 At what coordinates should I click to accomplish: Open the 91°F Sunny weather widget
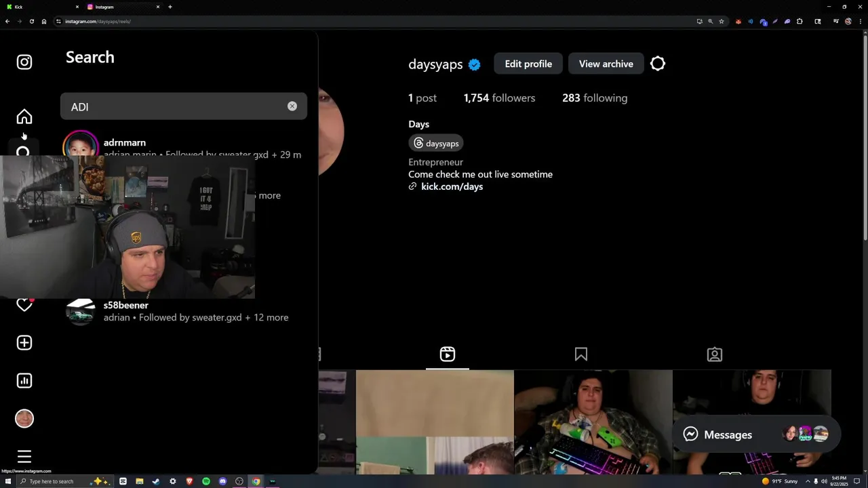click(x=780, y=481)
